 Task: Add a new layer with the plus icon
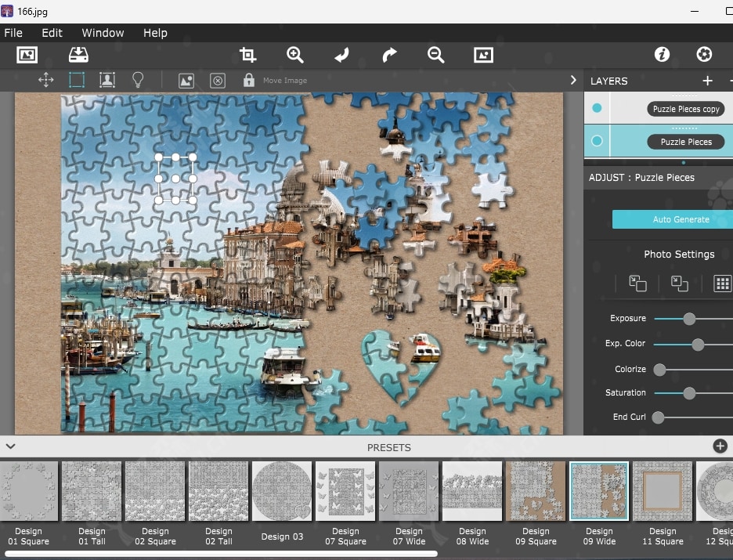pyautogui.click(x=707, y=81)
